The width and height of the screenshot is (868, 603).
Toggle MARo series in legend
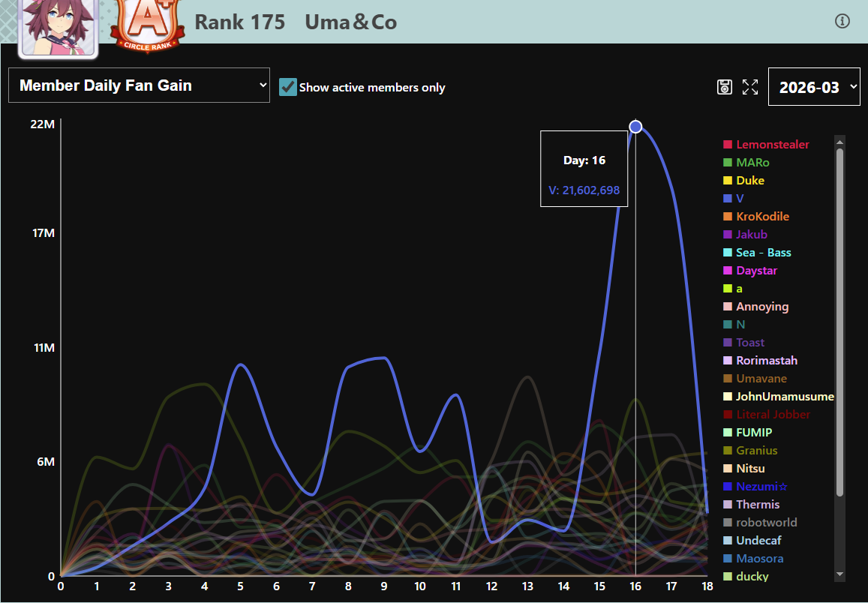click(746, 163)
